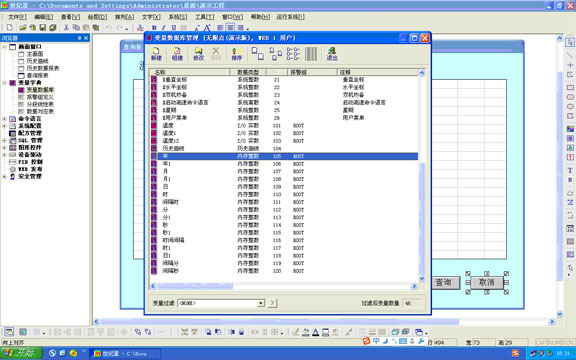Image resolution: width=576 pixels, height=360 pixels.
Task: Select the text T tool in right toolbox
Action: [570, 170]
